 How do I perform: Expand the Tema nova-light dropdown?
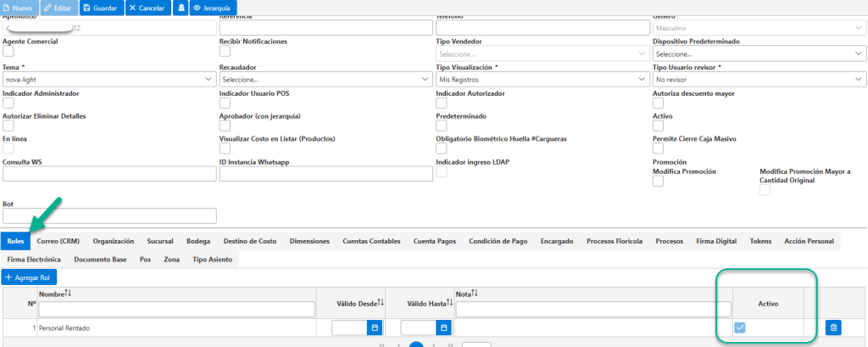(109, 80)
